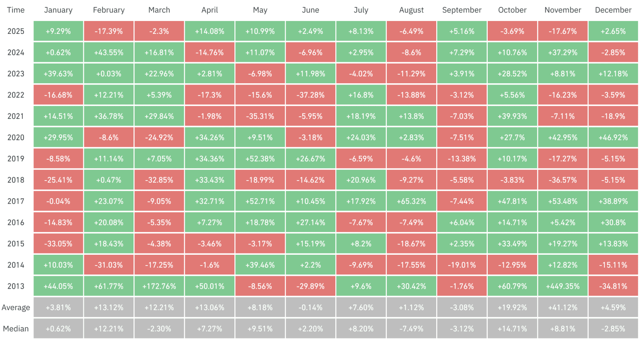Click the June 2022 -37.28% cell
This screenshot has height=341, width=644.
point(310,95)
